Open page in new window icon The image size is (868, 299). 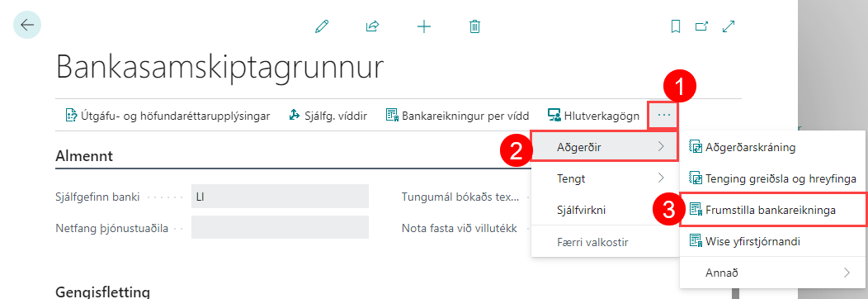[702, 26]
